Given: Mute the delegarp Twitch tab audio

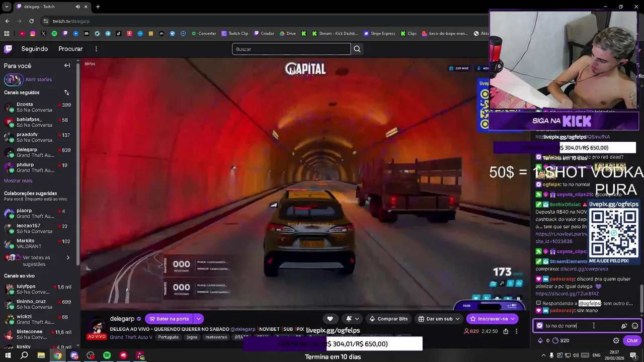Looking at the screenshot, I should click(77, 7).
